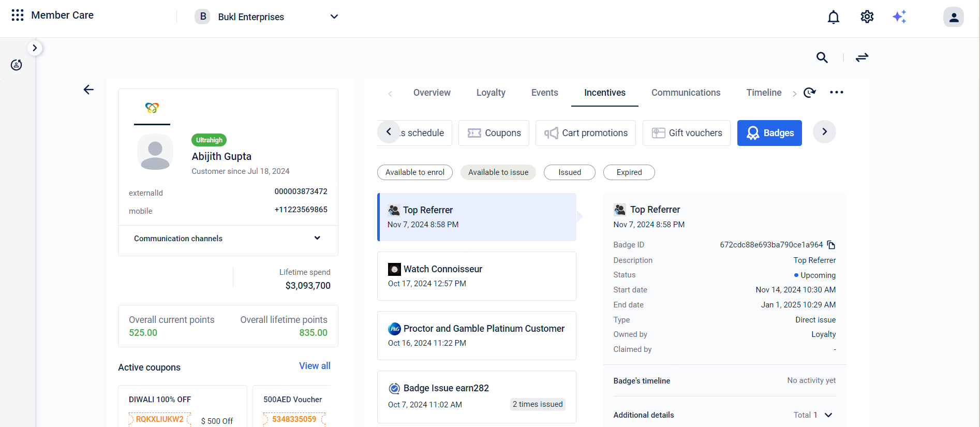Go back with the left arrow
980x427 pixels.
[x=88, y=90]
